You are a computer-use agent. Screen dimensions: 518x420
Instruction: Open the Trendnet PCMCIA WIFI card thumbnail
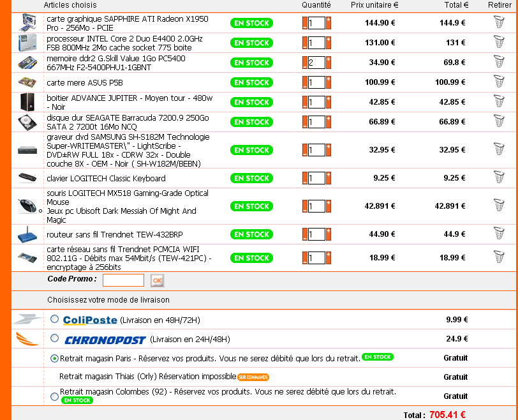pos(27,258)
